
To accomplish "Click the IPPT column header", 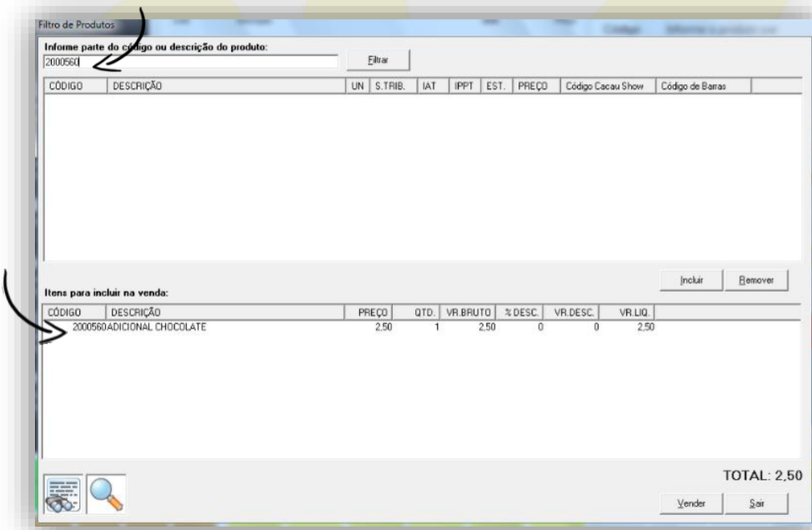I will click(x=465, y=86).
